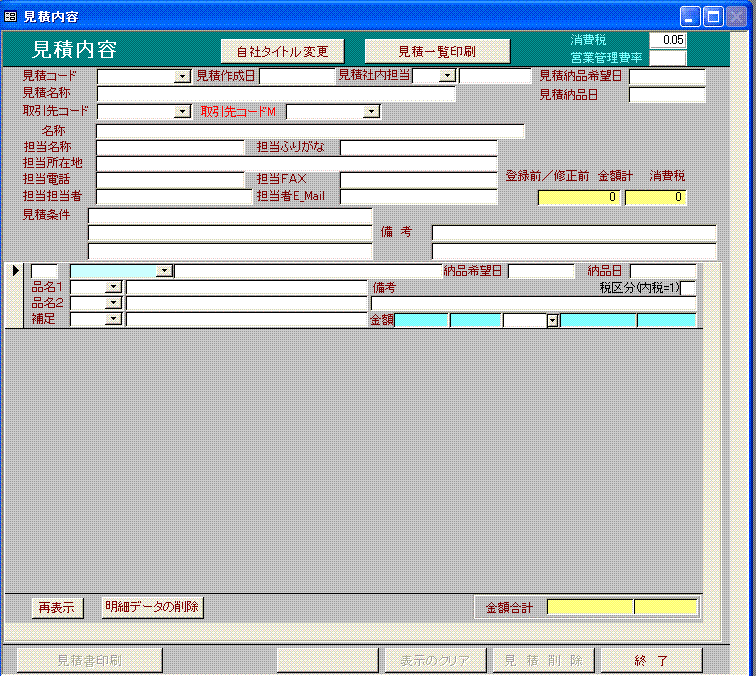Click the 税区分(内税=1) box

click(688, 288)
